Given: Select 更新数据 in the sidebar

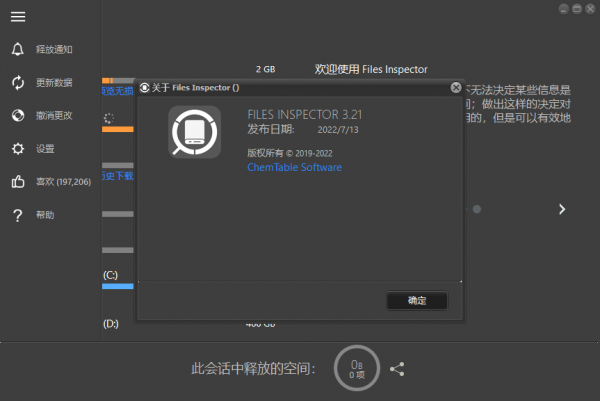Looking at the screenshot, I should [x=54, y=82].
